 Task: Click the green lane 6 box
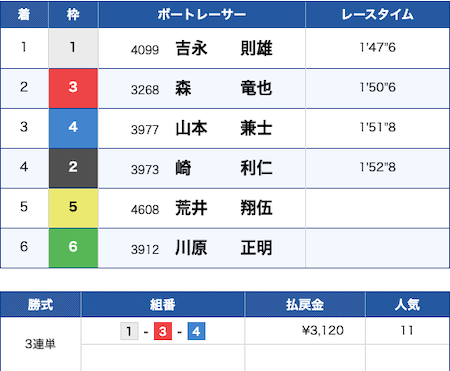(73, 248)
